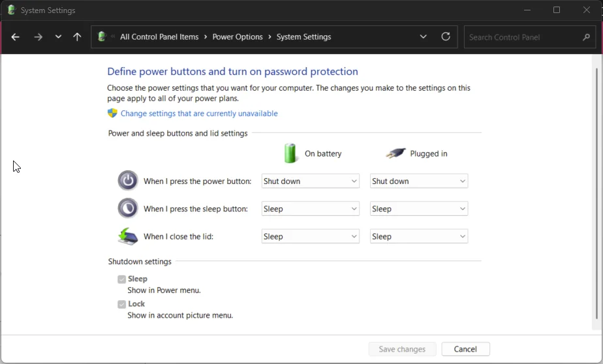Toggle the Lock checkbox in Shutdown settings
This screenshot has width=603, height=364.
click(x=122, y=304)
